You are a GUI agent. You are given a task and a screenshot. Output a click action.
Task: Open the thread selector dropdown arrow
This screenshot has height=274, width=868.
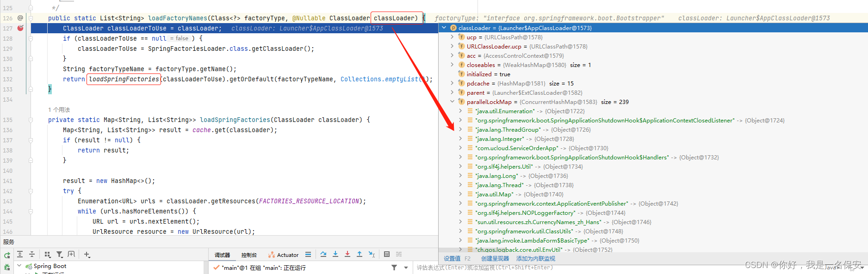(406, 268)
